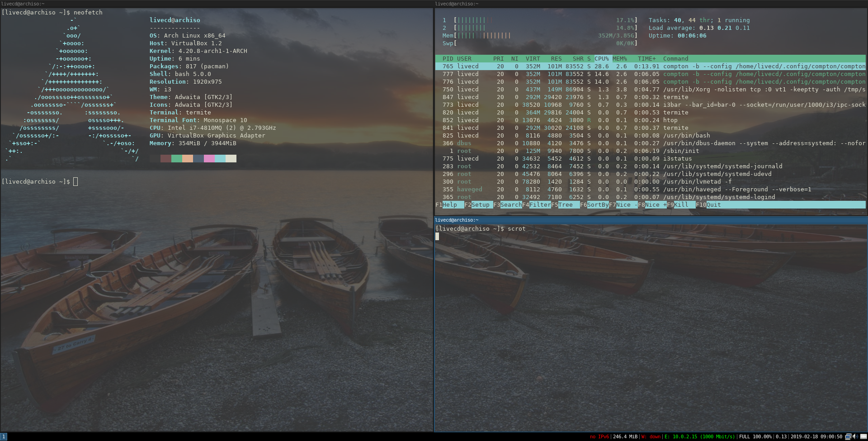Click 'Load average' line in htop
The height and width of the screenshot is (441, 868).
[699, 28]
